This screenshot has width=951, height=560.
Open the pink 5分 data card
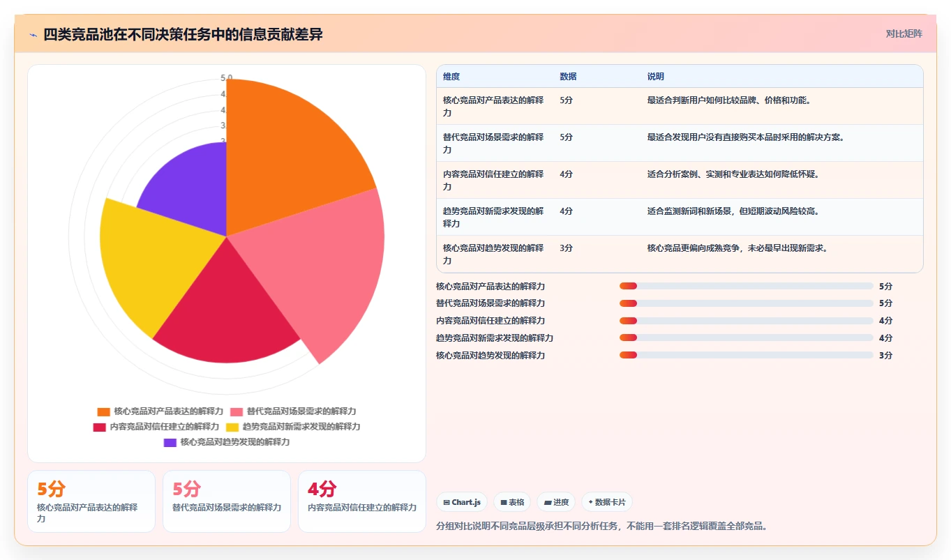(227, 501)
